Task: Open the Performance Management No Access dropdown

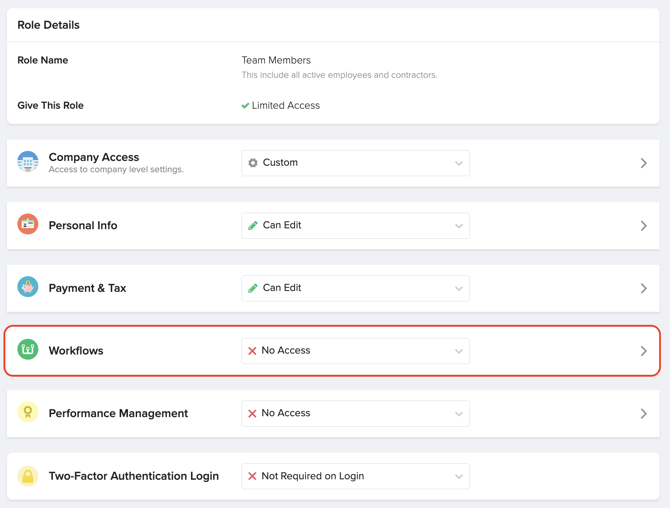Action: pyautogui.click(x=356, y=413)
